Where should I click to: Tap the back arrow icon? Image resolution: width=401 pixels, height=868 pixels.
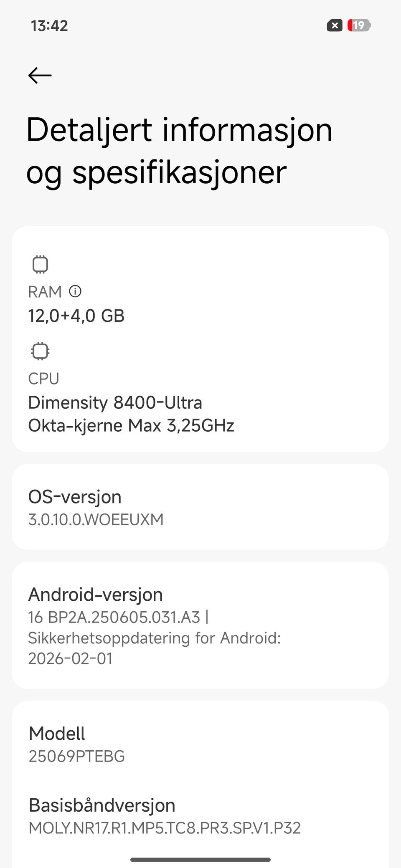point(40,76)
